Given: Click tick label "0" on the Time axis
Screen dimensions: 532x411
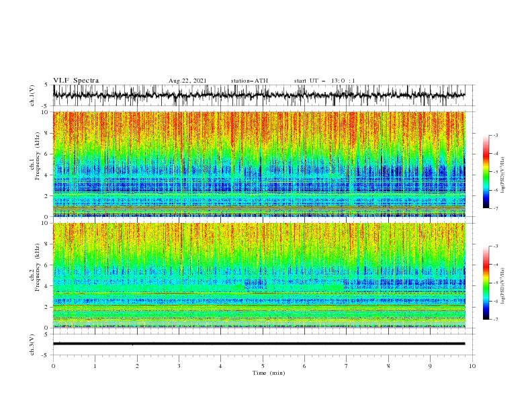Looking at the screenshot, I should coord(53,366).
